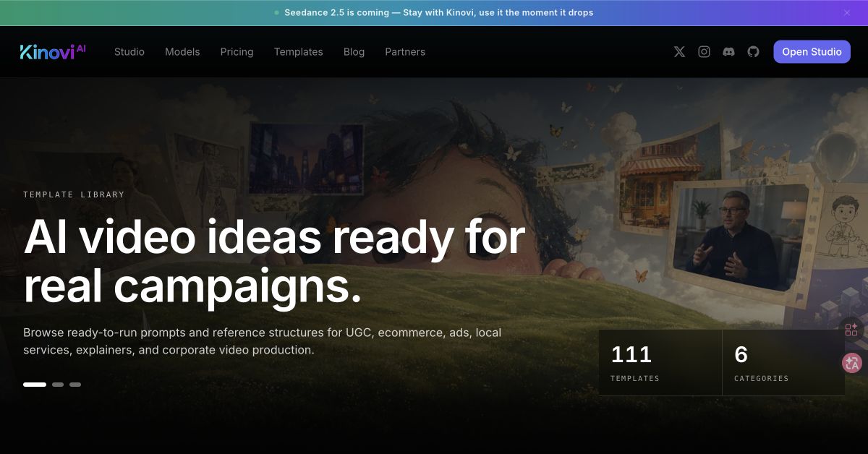Screen dimensions: 868x454
Task: Open the Instagram icon in header
Action: point(704,52)
